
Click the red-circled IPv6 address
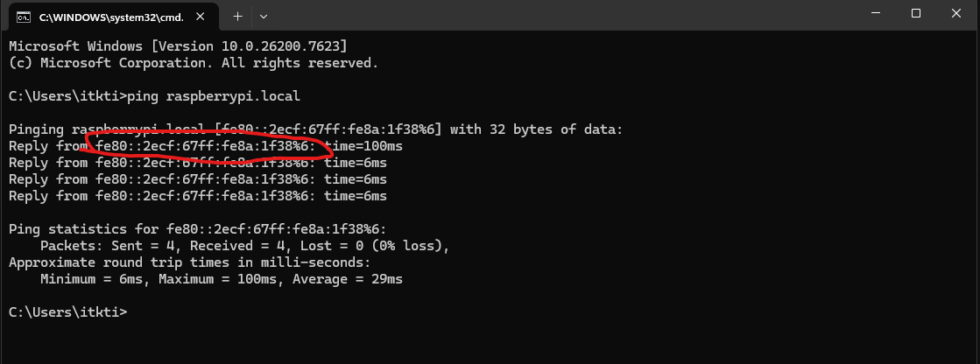[x=207, y=146]
